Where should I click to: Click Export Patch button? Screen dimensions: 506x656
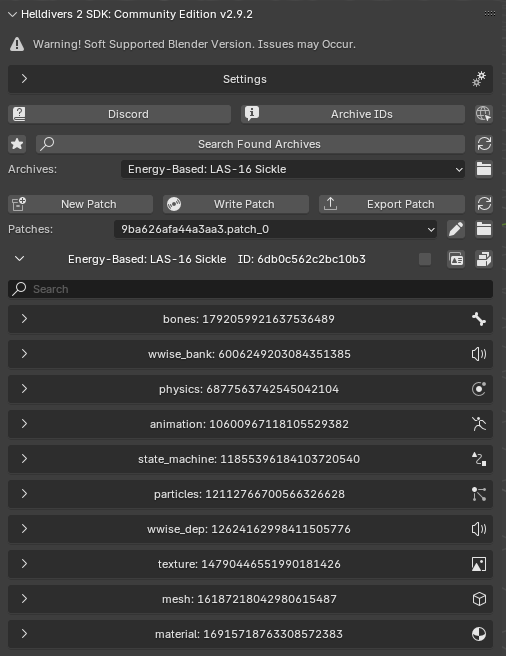pyautogui.click(x=392, y=204)
